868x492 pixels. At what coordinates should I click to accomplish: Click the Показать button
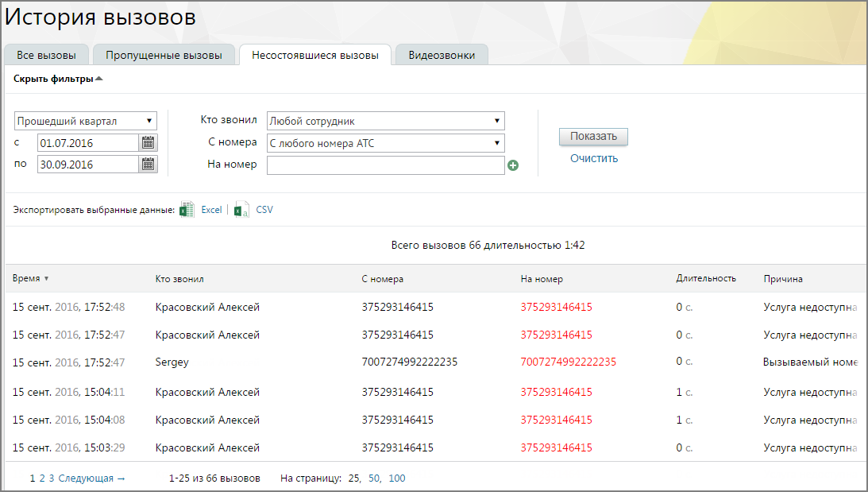(x=593, y=136)
